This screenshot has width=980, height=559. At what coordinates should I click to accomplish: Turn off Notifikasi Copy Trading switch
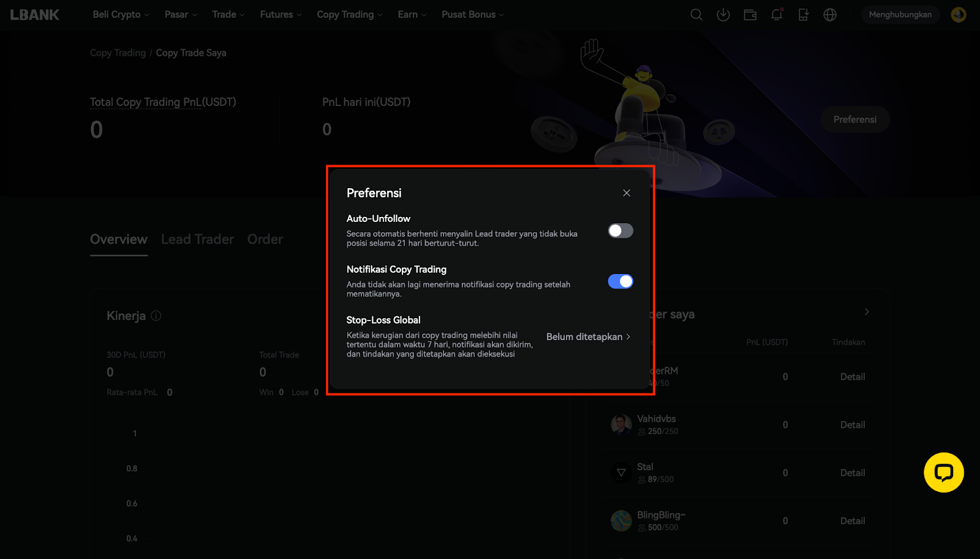tap(620, 281)
